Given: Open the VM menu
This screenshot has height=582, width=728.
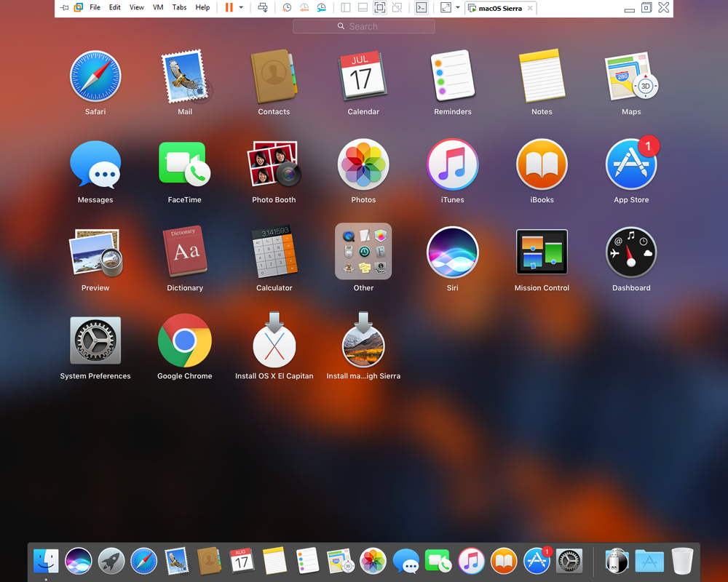Looking at the screenshot, I should [x=158, y=8].
